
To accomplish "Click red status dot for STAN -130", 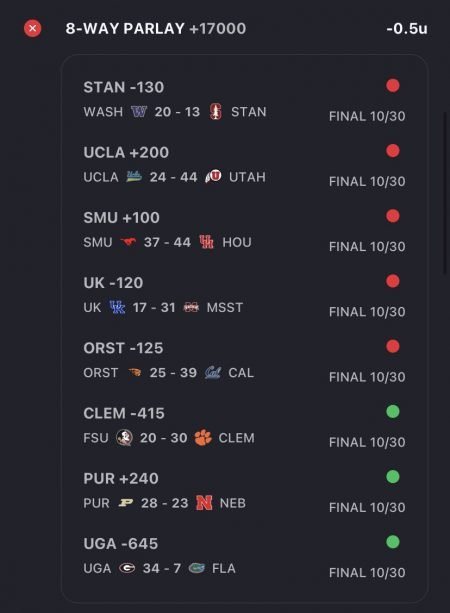I will click(x=393, y=86).
